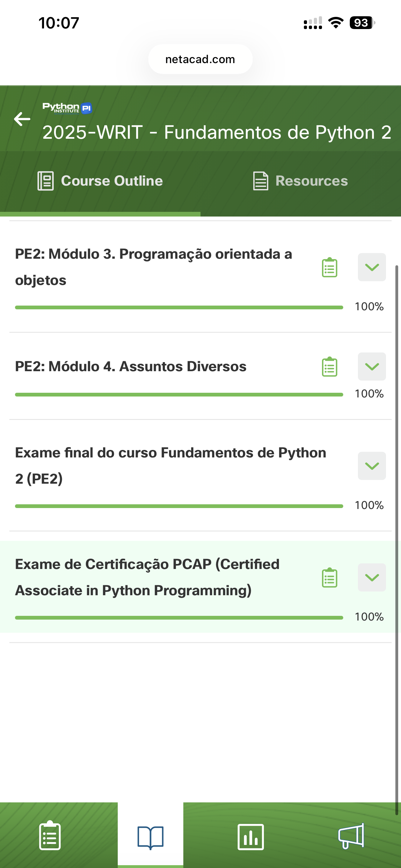The width and height of the screenshot is (401, 868).
Task: Select the open book icon in bottom bar
Action: (x=151, y=837)
